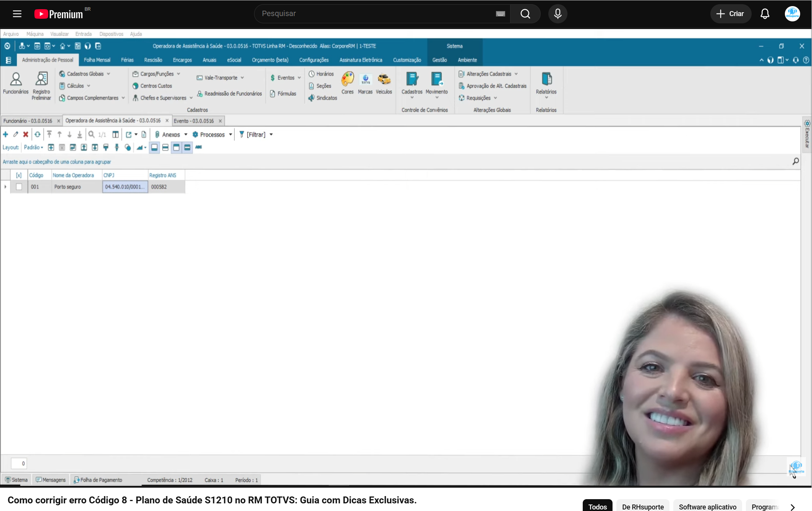The width and height of the screenshot is (812, 511).
Task: Switch to Folha Mensal ribbon tab
Action: click(97, 60)
